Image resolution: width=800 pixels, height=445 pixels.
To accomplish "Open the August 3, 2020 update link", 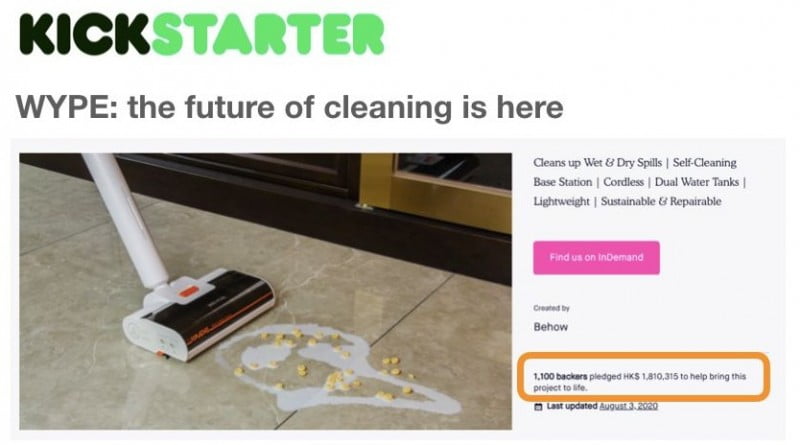I will click(628, 406).
